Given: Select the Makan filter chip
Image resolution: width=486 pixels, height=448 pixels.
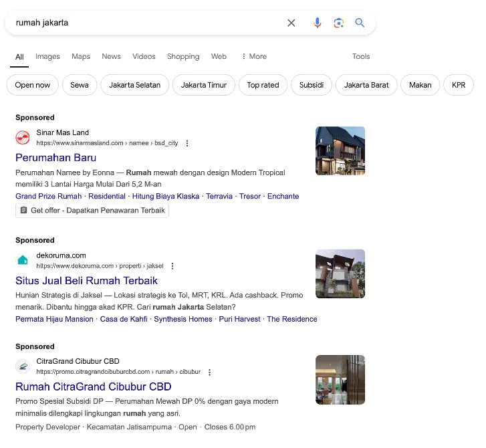Looking at the screenshot, I should point(420,85).
